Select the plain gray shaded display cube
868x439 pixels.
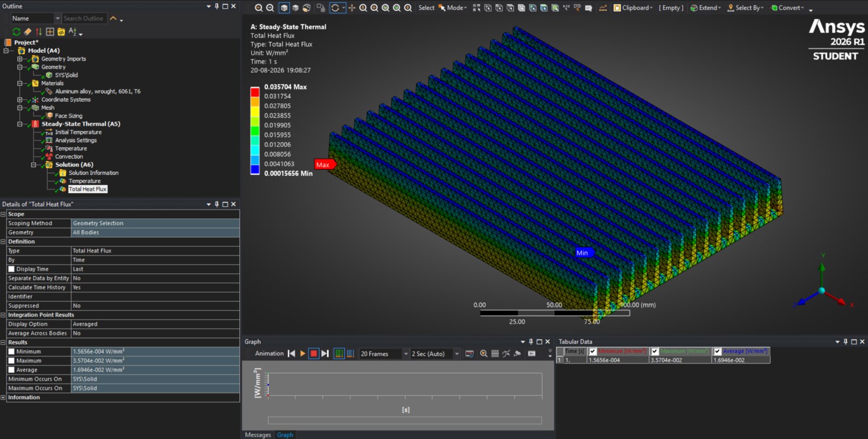point(295,8)
